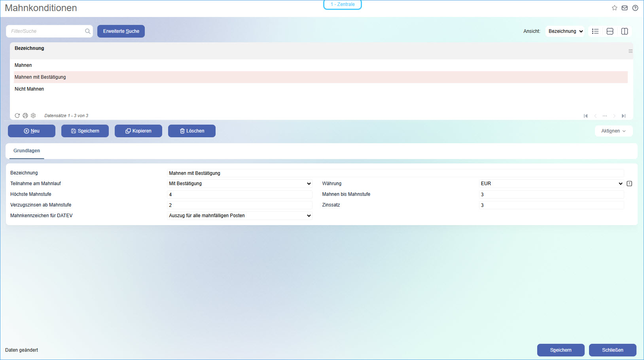
Task: Open the Ansicht Bezeichnung dropdown
Action: pyautogui.click(x=565, y=31)
